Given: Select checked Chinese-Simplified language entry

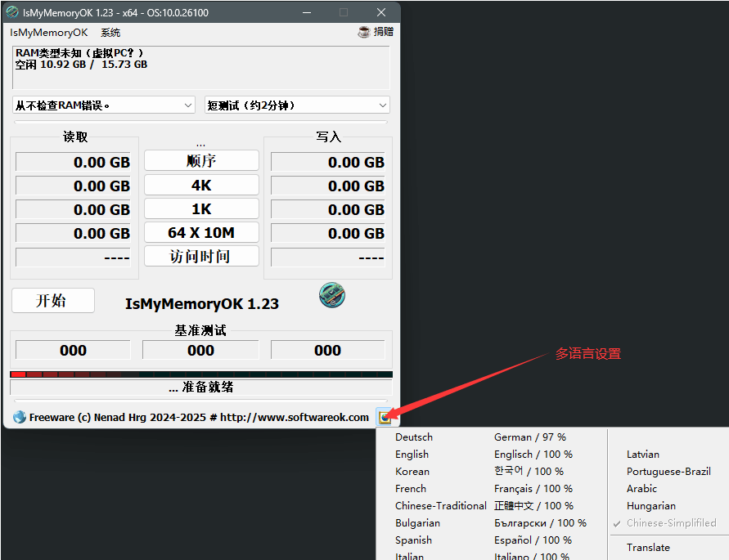Looking at the screenshot, I should 671,523.
